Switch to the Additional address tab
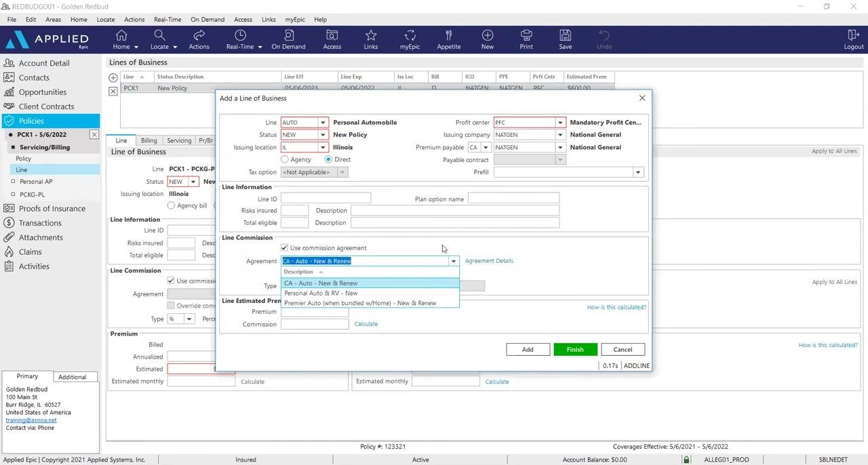Image resolution: width=868 pixels, height=465 pixels. point(72,377)
